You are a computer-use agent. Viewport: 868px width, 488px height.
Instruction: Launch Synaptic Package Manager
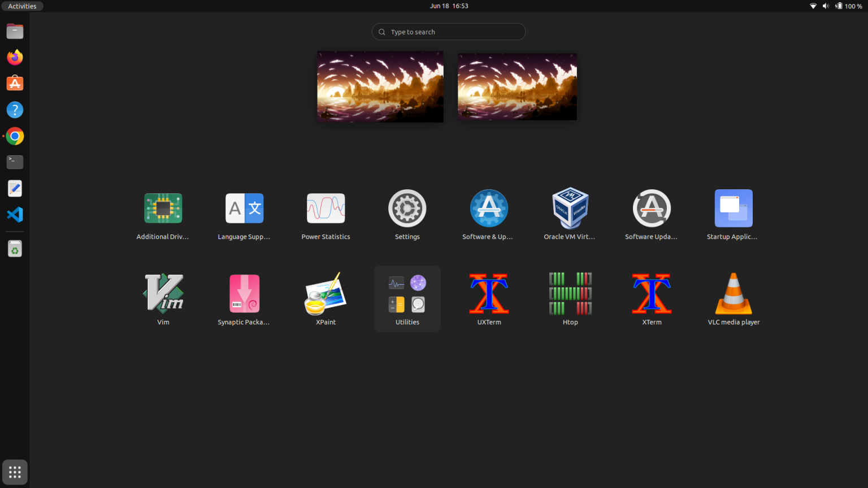pos(244,294)
